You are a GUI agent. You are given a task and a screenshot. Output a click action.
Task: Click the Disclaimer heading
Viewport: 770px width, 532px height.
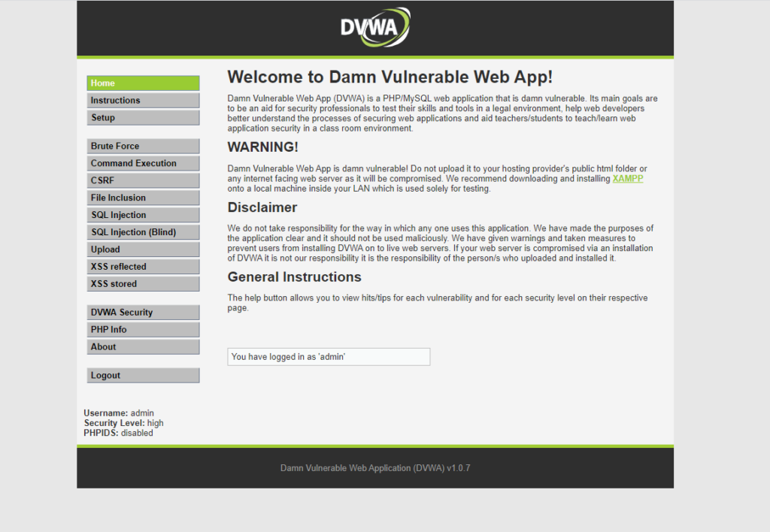[262, 207]
